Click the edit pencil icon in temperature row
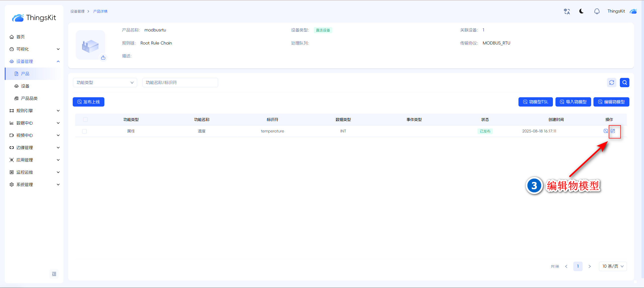This screenshot has height=288, width=644. click(613, 131)
